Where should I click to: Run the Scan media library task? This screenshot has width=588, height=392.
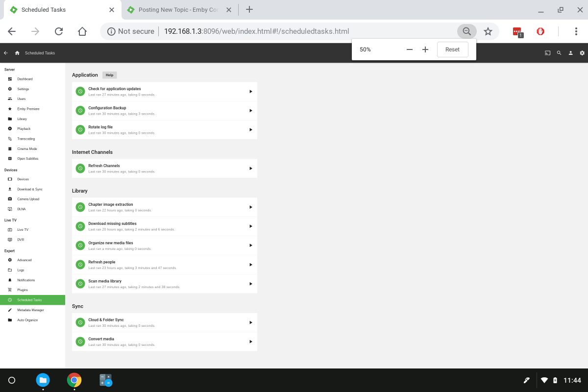[x=250, y=284]
